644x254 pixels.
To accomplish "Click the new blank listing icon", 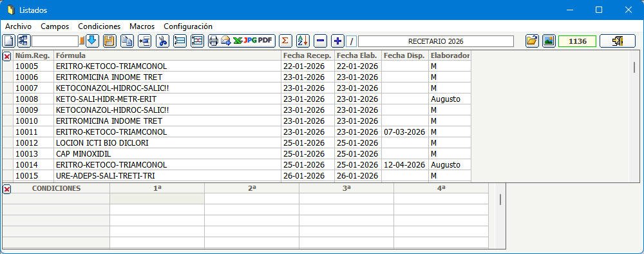I will click(9, 41).
